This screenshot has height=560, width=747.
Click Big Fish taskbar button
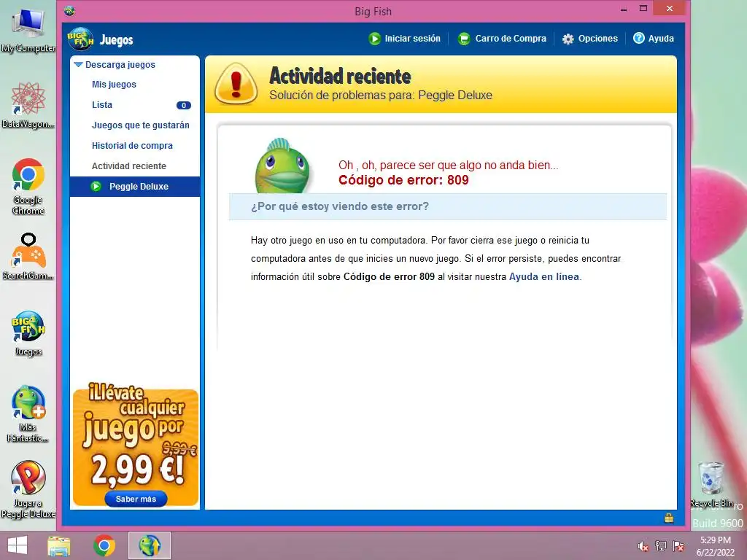pos(150,545)
